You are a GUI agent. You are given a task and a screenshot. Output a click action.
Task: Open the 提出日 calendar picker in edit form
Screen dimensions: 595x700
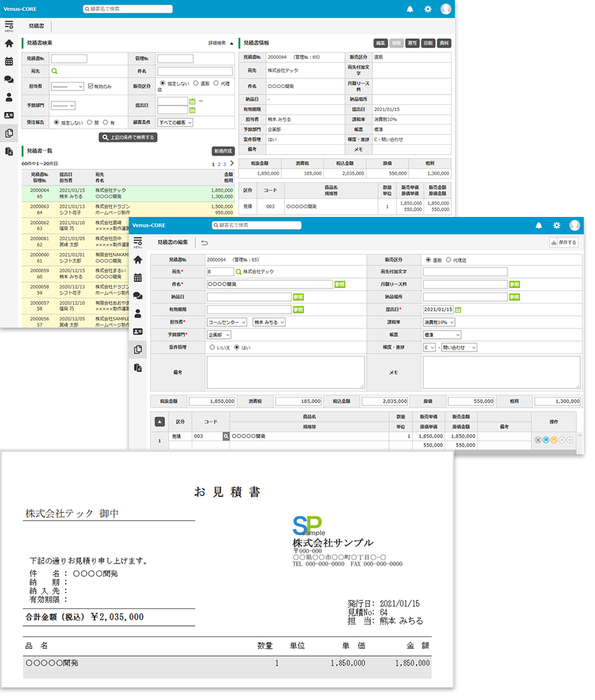coord(458,309)
